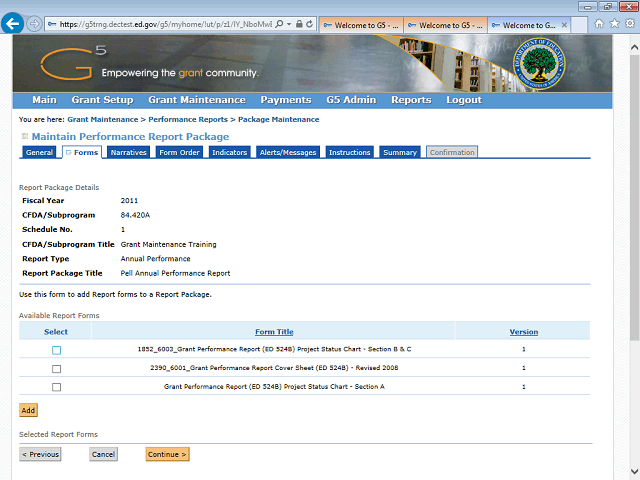Click the Continue button
640x480 pixels.
[x=167, y=454]
